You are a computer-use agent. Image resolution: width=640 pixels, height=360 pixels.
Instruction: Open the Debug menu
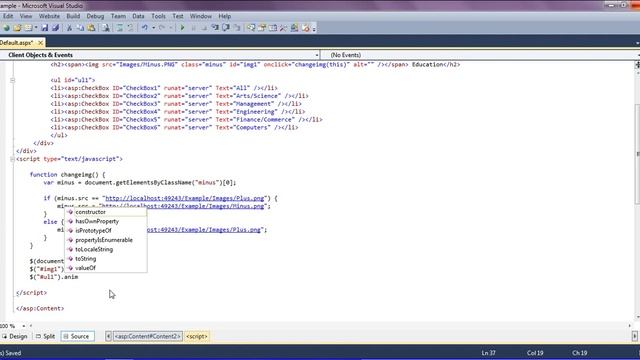pos(95,16)
